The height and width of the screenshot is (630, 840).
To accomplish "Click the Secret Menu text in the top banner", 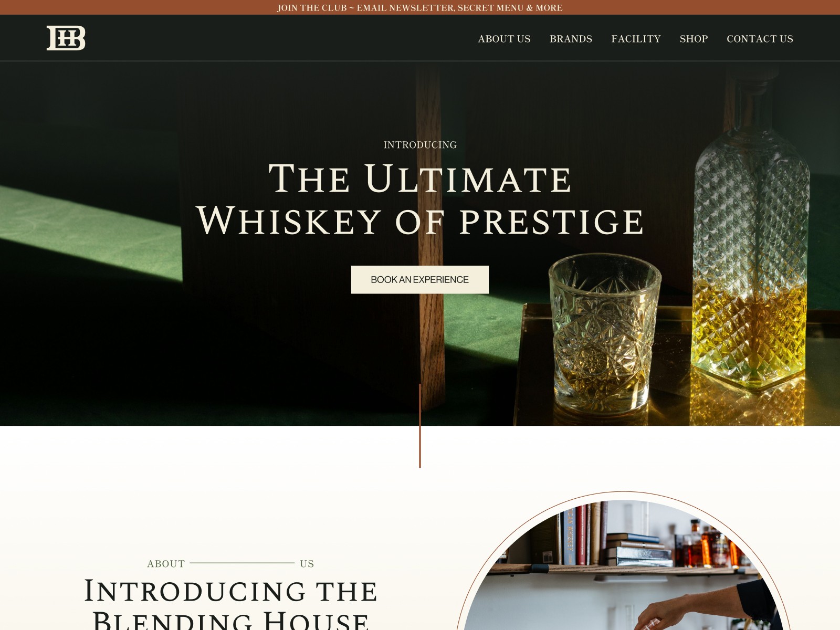I will click(x=491, y=7).
